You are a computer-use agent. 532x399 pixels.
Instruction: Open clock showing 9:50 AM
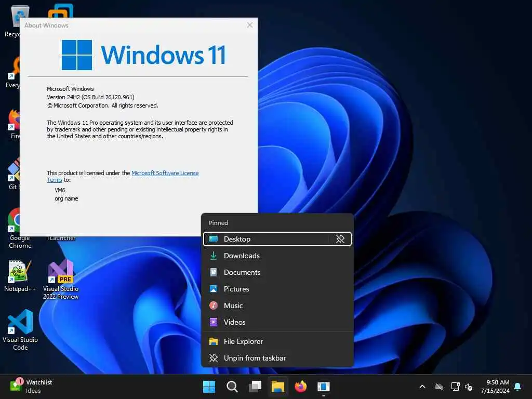click(495, 387)
